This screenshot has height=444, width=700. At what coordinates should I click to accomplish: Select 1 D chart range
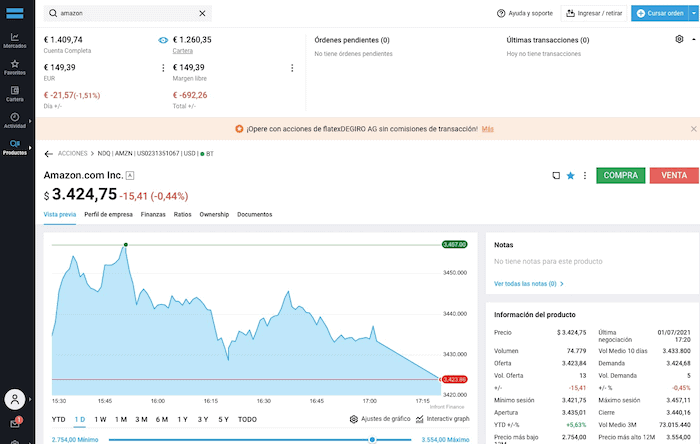coord(80,419)
